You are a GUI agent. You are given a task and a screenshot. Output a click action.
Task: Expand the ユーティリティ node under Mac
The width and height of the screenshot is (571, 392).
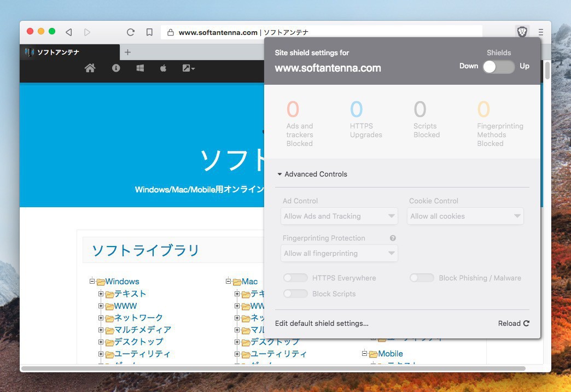click(x=237, y=354)
